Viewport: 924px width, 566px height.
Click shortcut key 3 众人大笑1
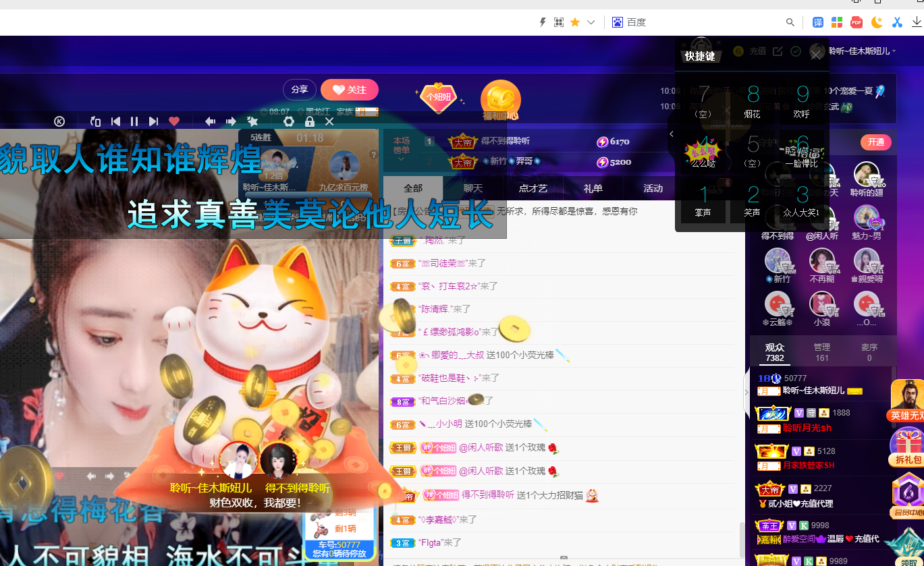coord(802,200)
